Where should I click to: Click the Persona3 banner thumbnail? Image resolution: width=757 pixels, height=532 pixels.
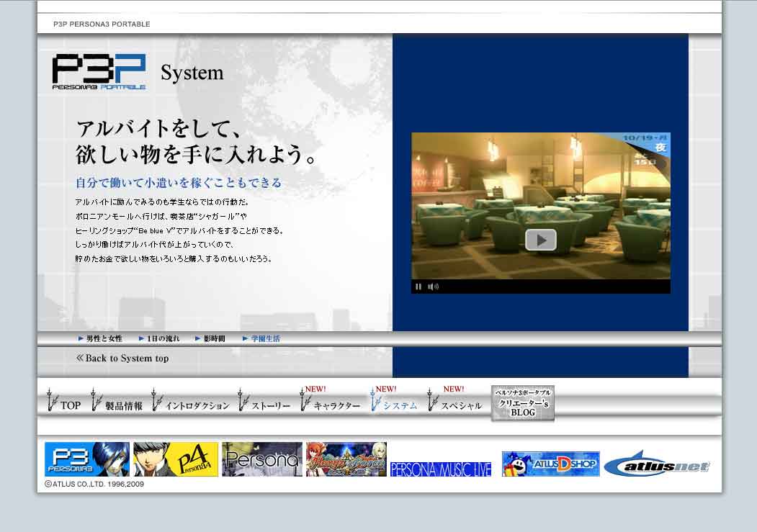(87, 459)
